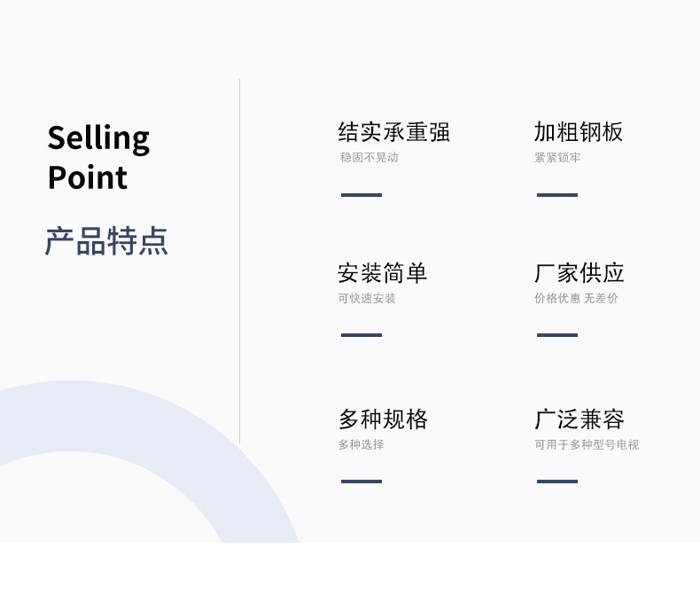Click the blue bar under 加粗钢板
The image size is (700, 595).
[x=557, y=195]
